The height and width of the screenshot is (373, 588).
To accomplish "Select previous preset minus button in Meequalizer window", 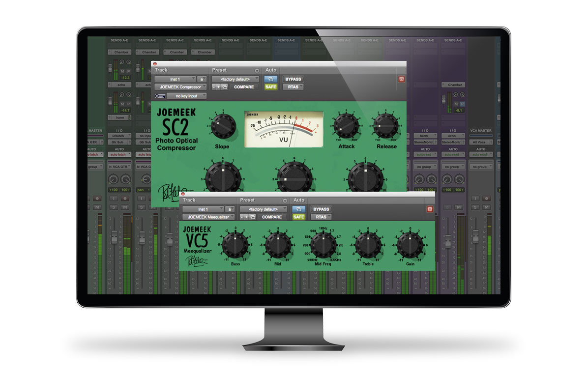I will (242, 217).
